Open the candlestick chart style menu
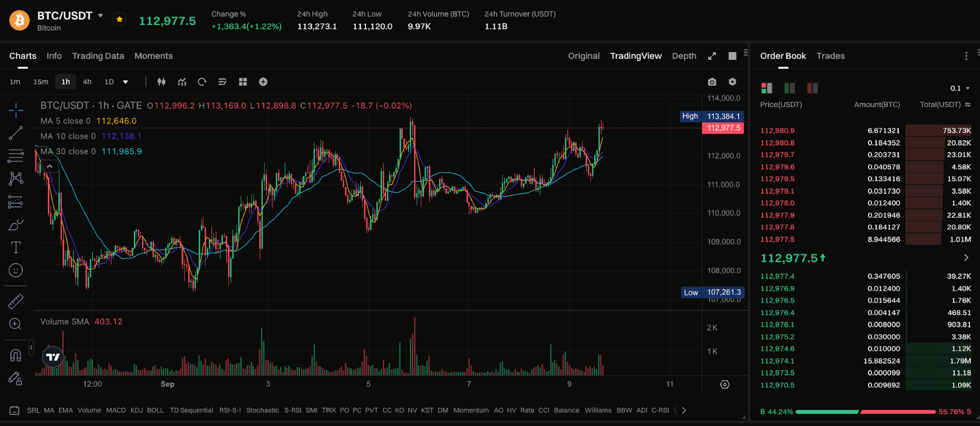 [x=162, y=82]
